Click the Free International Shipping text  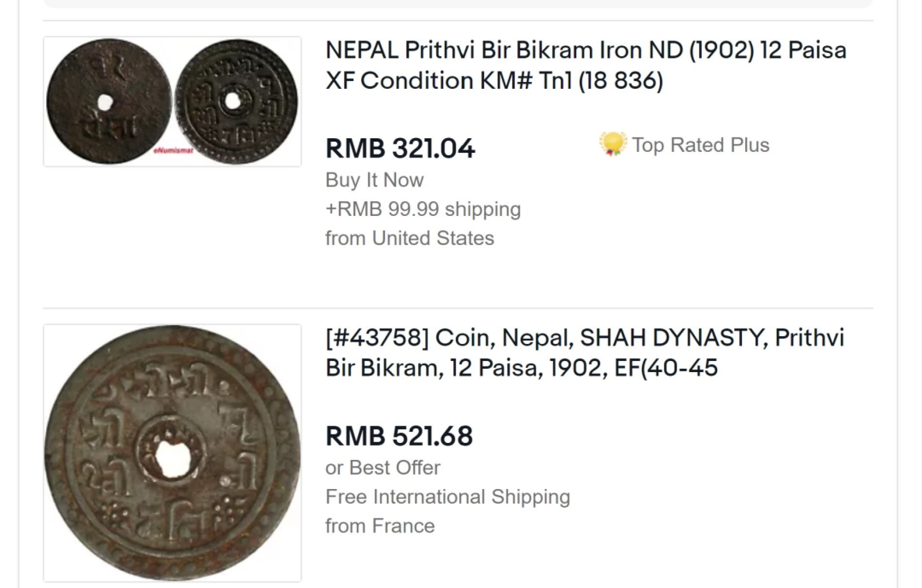pos(447,497)
